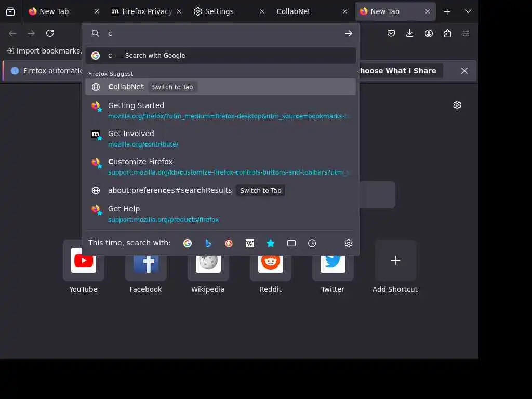The height and width of the screenshot is (399, 532).
Task: Close the Firefox Privacy tab
Action: (x=179, y=11)
